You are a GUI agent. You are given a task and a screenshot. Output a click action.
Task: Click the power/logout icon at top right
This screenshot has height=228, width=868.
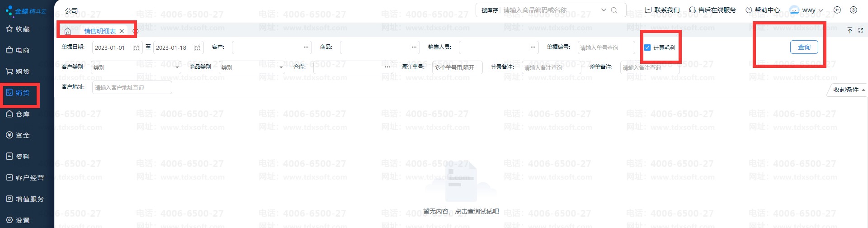point(854,10)
